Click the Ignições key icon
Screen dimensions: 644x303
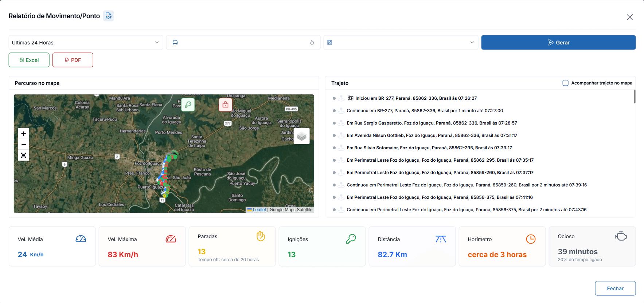tap(351, 239)
